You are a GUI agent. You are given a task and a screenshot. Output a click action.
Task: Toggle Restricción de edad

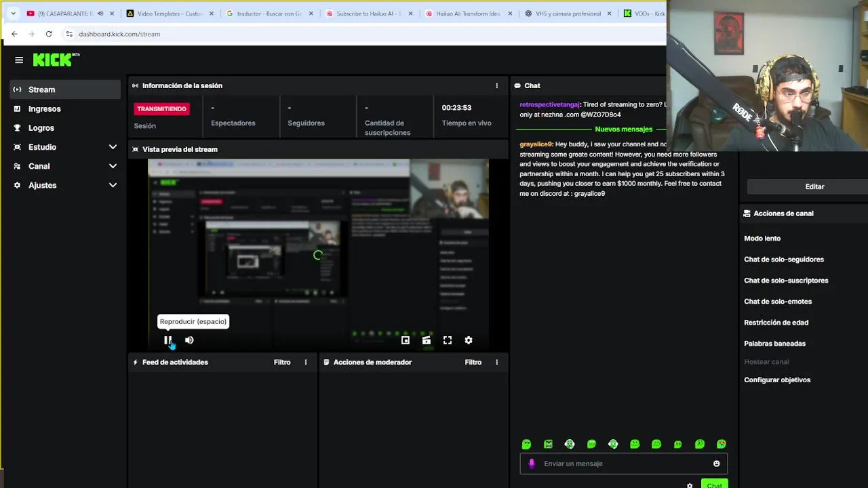[x=776, y=323]
